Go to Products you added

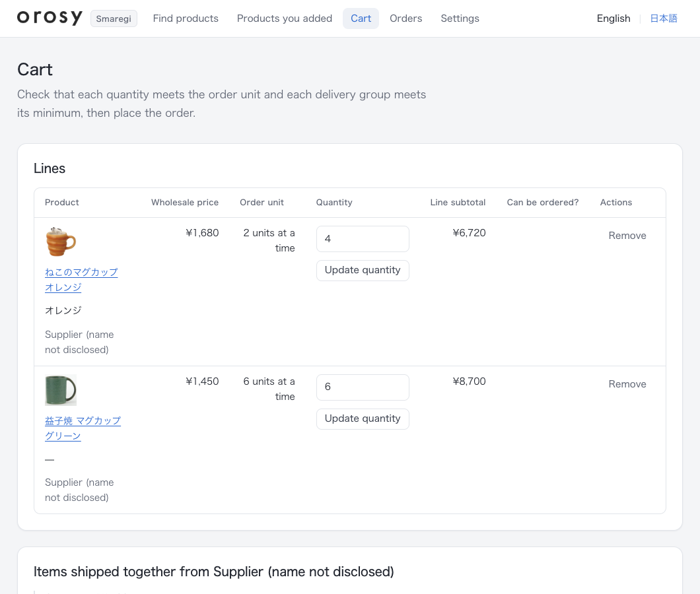tap(285, 18)
